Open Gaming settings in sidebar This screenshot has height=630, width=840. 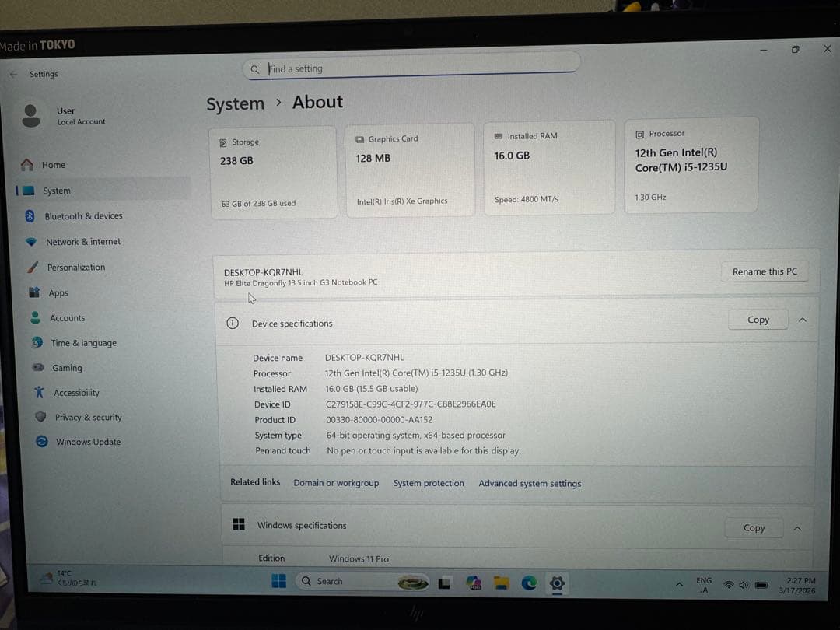tap(67, 367)
